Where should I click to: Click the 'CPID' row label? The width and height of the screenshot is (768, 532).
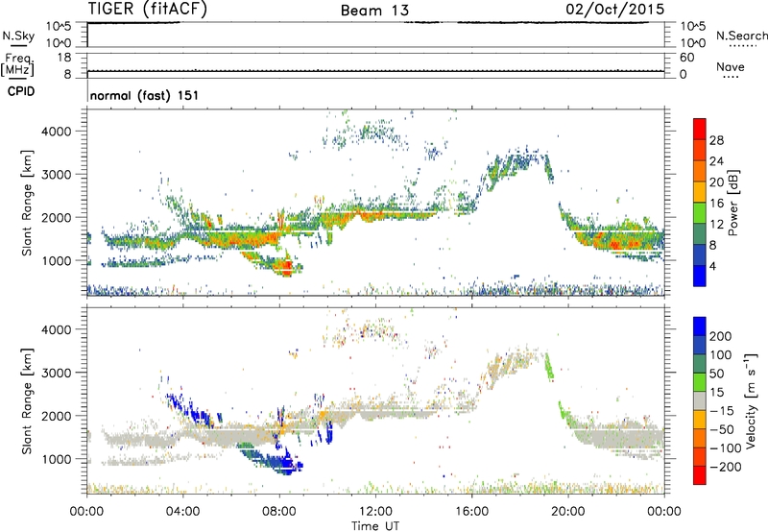click(21, 91)
